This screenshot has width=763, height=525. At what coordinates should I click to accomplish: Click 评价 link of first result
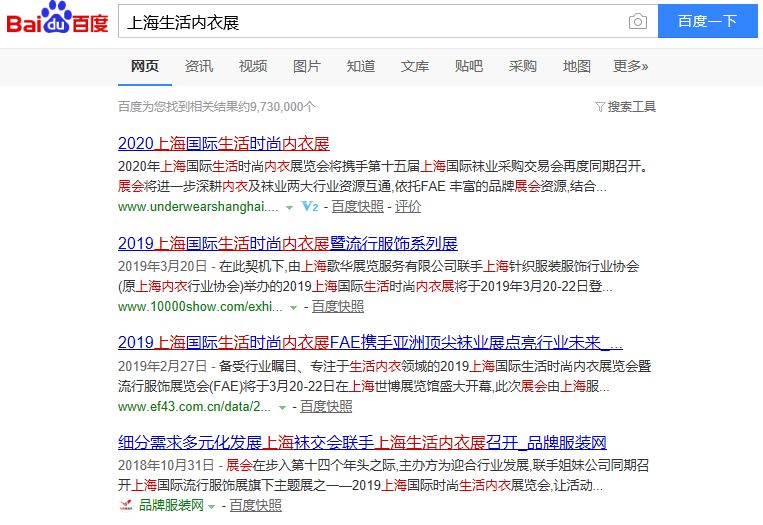pyautogui.click(x=408, y=207)
